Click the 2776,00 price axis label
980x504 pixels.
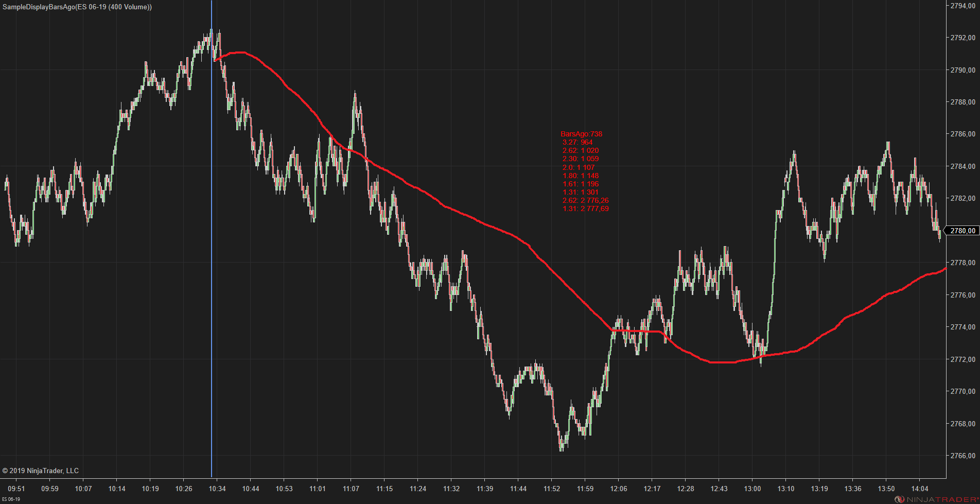pos(962,295)
